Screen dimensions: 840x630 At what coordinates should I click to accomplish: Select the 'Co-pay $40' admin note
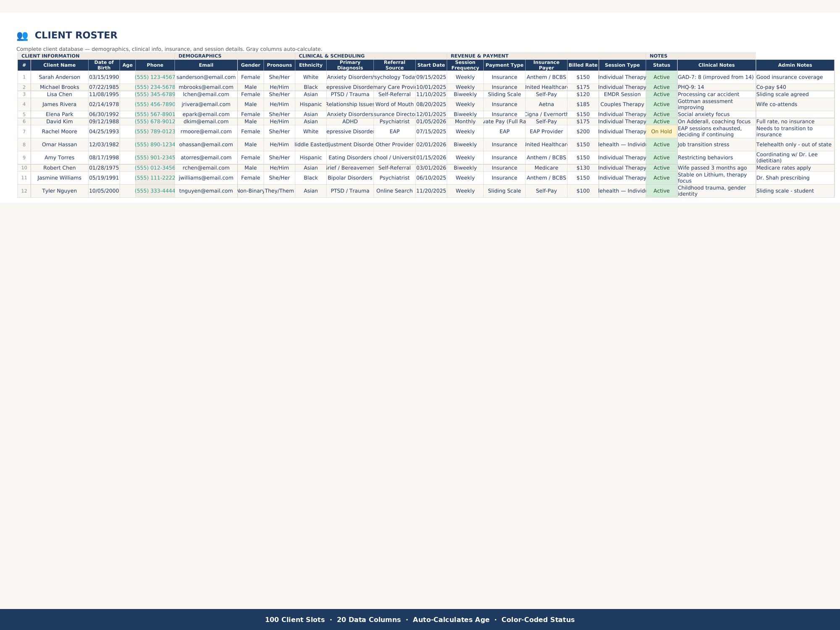tap(795, 87)
